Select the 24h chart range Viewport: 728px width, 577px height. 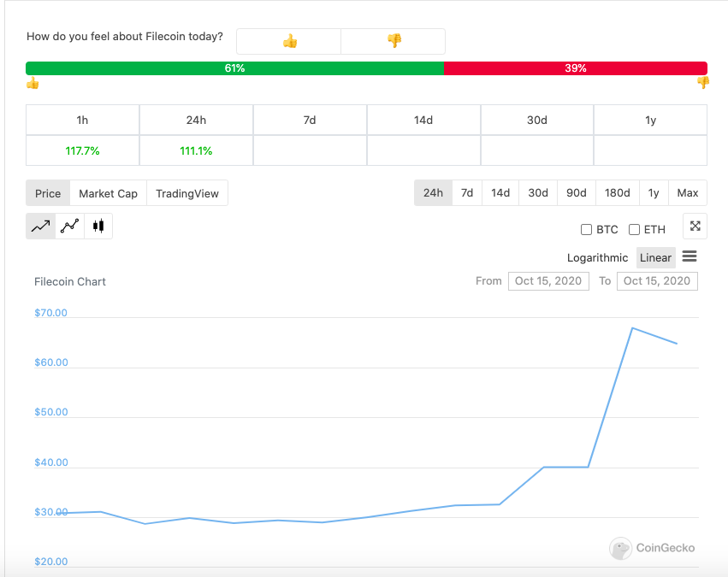tap(433, 193)
